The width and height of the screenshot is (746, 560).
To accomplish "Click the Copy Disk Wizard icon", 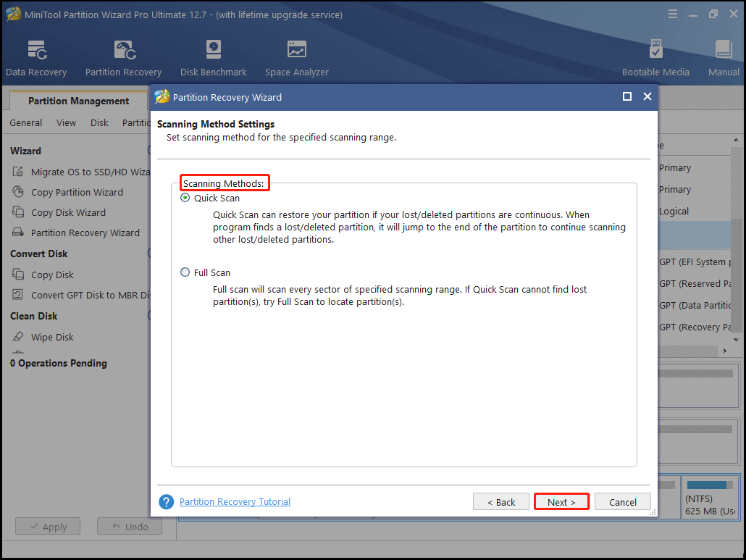I will tap(18, 212).
